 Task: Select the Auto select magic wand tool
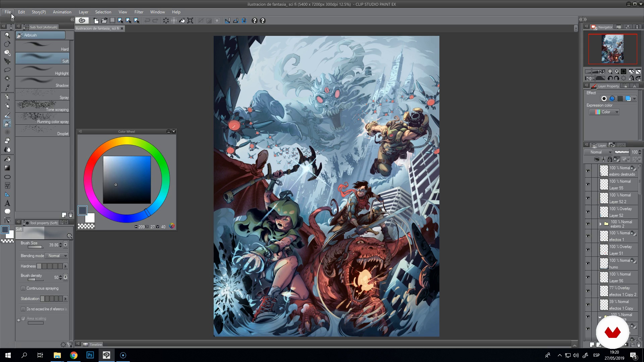pos(7,79)
